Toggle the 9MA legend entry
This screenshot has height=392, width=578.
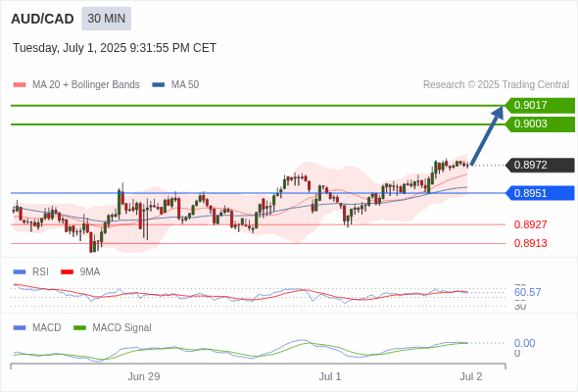pyautogui.click(x=80, y=271)
